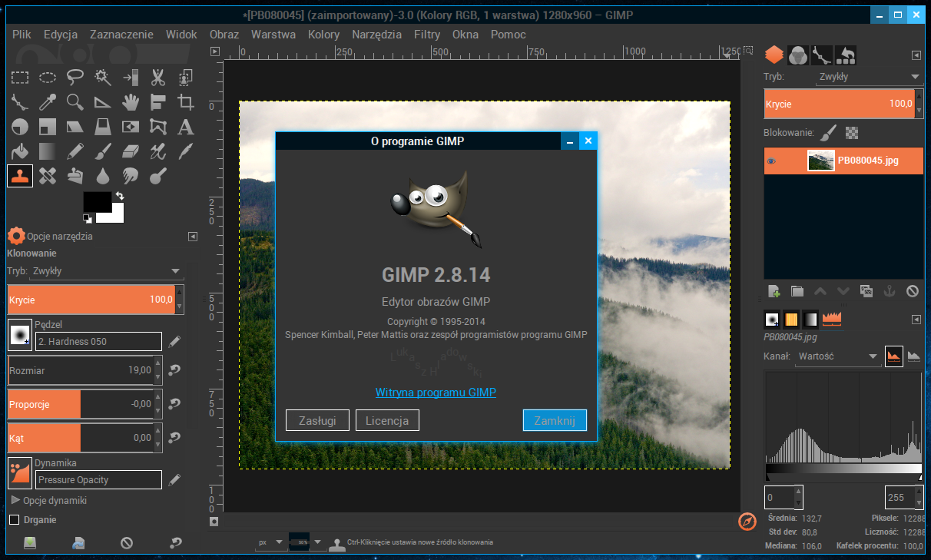Select the Scissors Select tool

pos(158,77)
